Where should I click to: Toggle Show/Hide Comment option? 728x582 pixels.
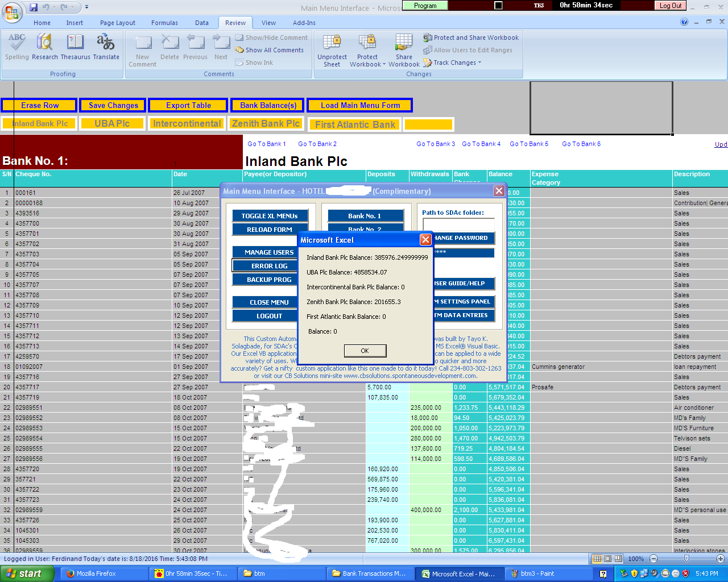click(x=271, y=38)
